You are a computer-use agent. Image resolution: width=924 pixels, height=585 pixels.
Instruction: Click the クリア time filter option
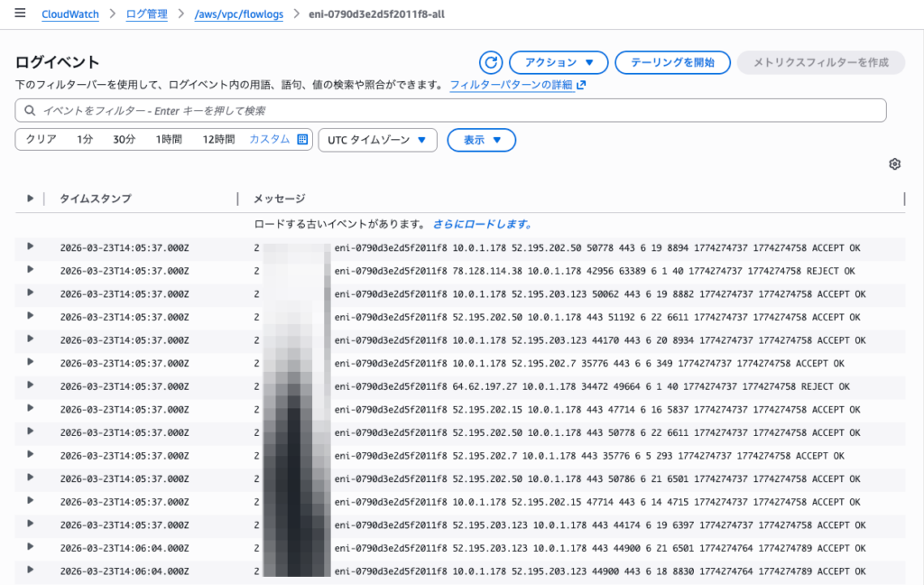click(x=41, y=140)
